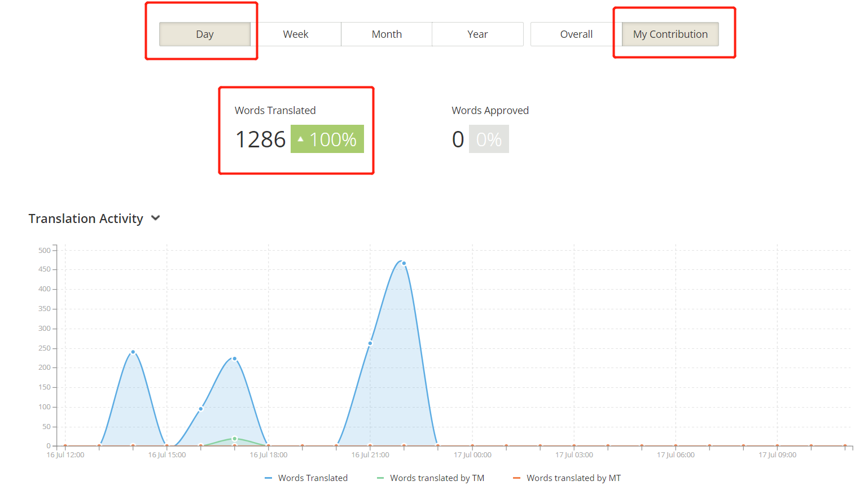This screenshot has height=494, width=868.
Task: Switch to the Month period tab
Action: pyautogui.click(x=387, y=34)
